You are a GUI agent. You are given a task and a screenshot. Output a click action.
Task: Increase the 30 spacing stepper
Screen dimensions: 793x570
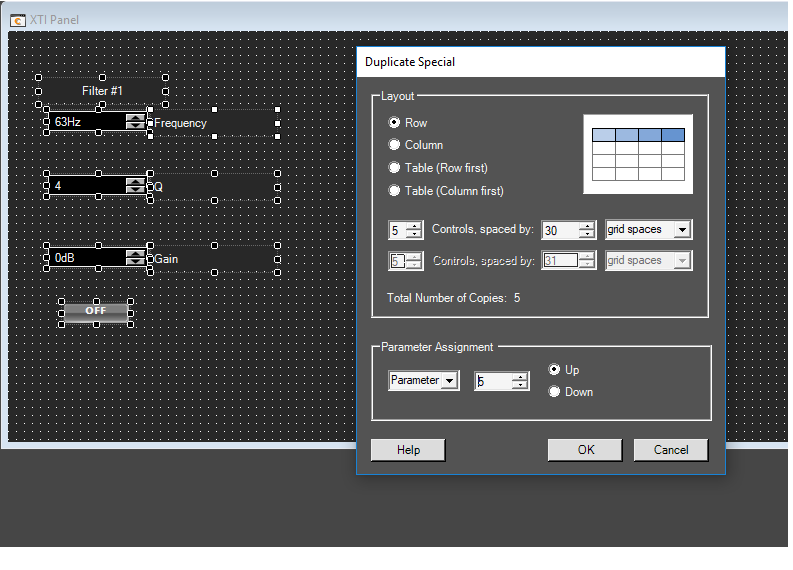[x=587, y=226]
